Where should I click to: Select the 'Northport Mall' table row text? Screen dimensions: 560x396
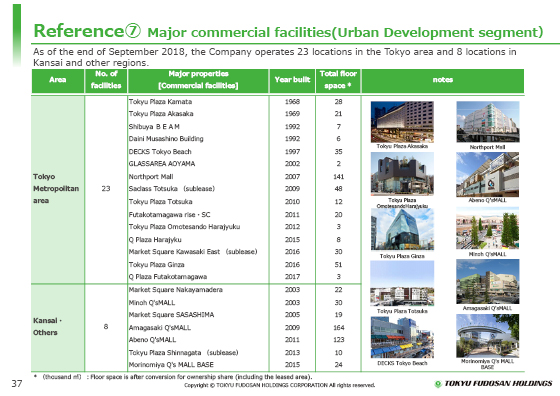pos(151,177)
